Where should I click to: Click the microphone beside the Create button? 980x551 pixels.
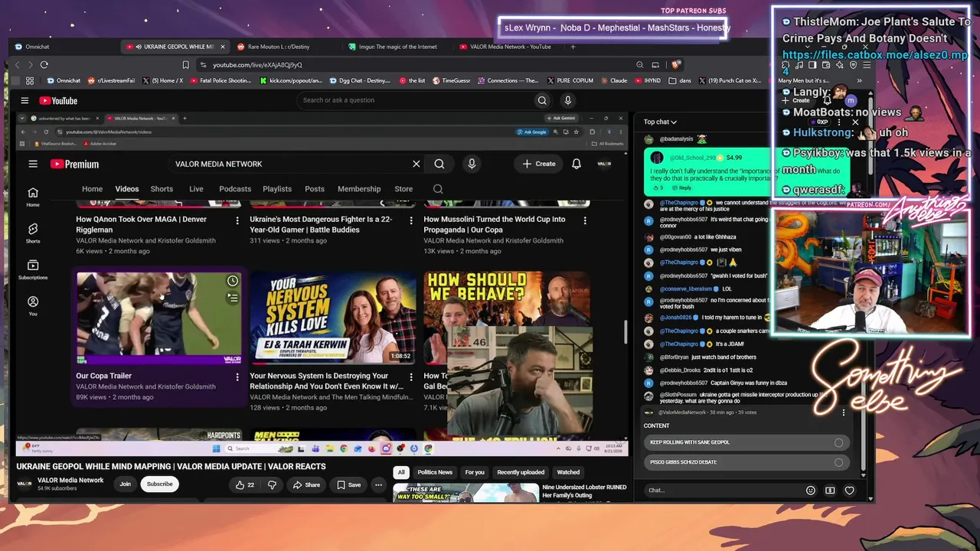click(x=472, y=164)
